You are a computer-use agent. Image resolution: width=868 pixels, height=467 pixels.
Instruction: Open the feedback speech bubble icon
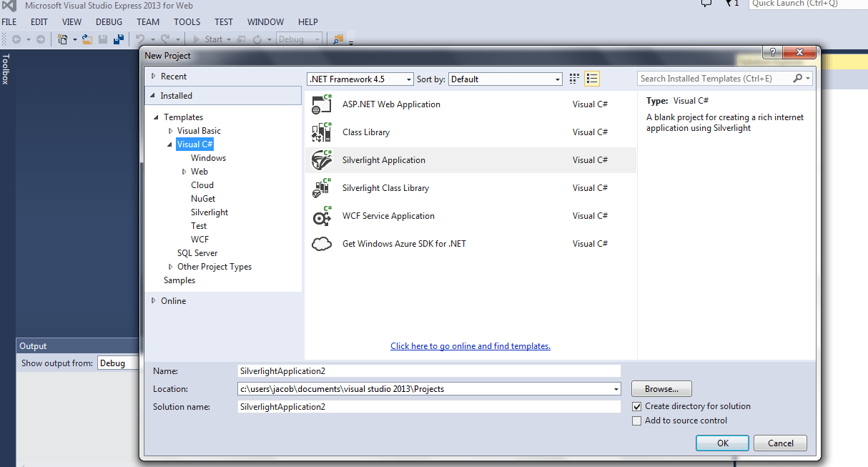point(706,4)
